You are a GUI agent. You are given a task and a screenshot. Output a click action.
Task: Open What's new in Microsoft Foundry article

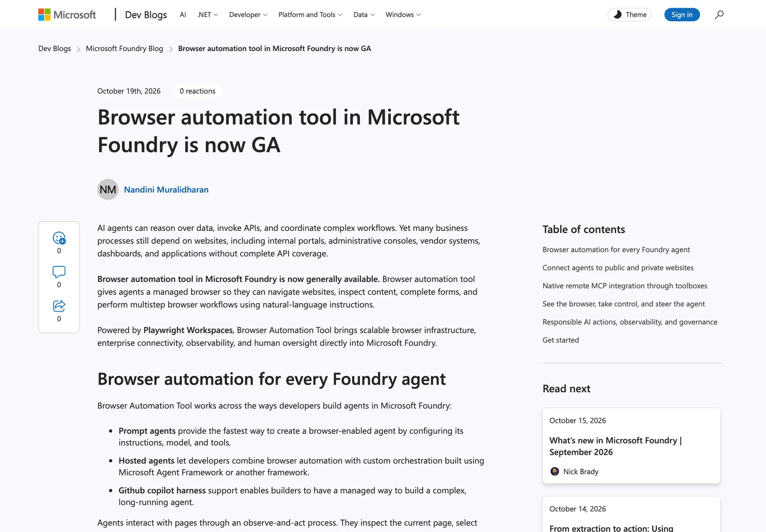[x=616, y=446]
